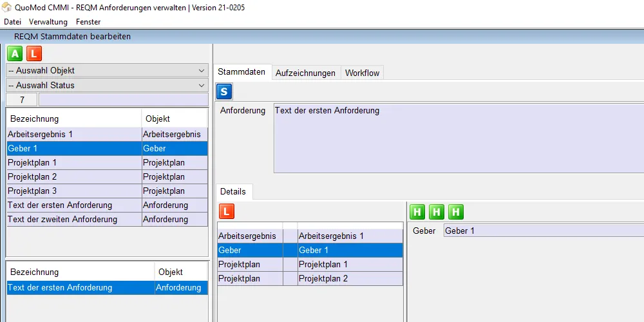
Task: Sort by Bezeichnung column header in top list
Action: 73,118
